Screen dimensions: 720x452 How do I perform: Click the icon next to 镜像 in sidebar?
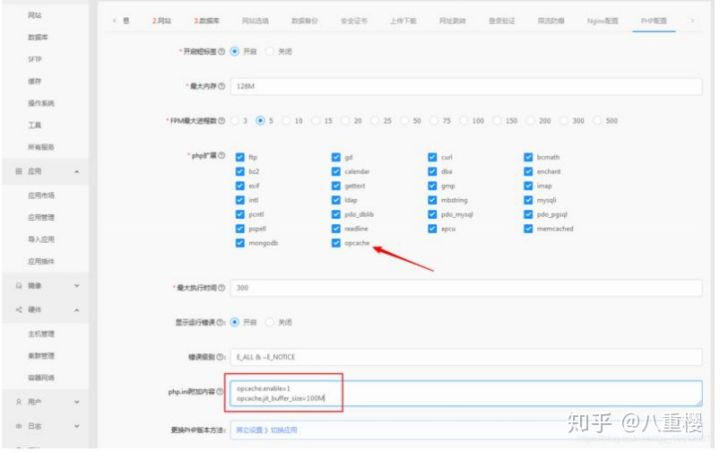click(x=19, y=286)
